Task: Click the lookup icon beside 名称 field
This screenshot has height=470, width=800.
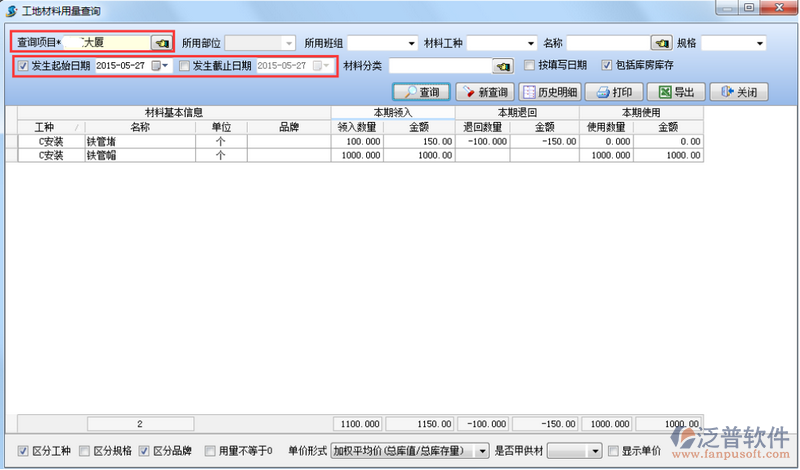Action: click(660, 43)
